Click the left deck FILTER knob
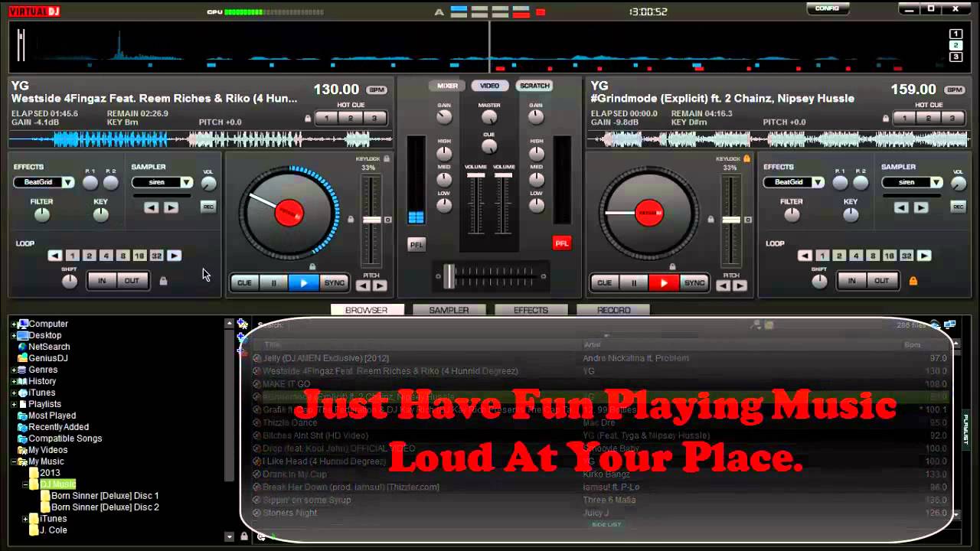 pos(41,215)
